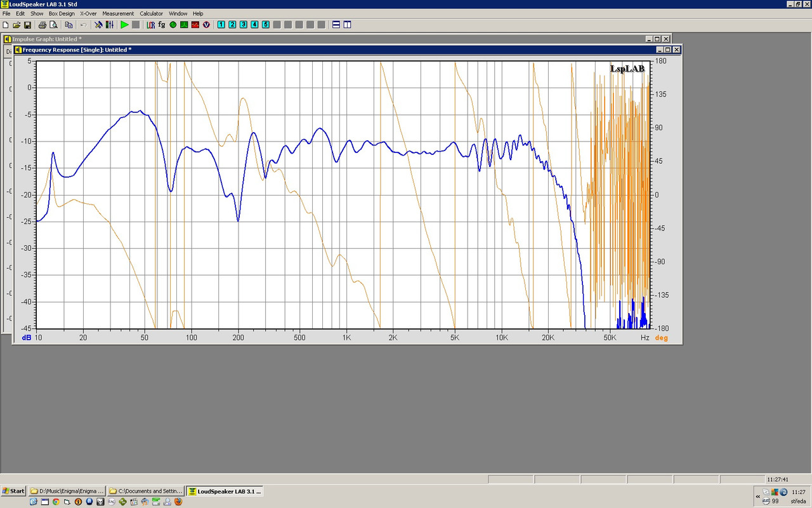Toggle curve memory button 4
812x508 pixels.
pos(254,25)
